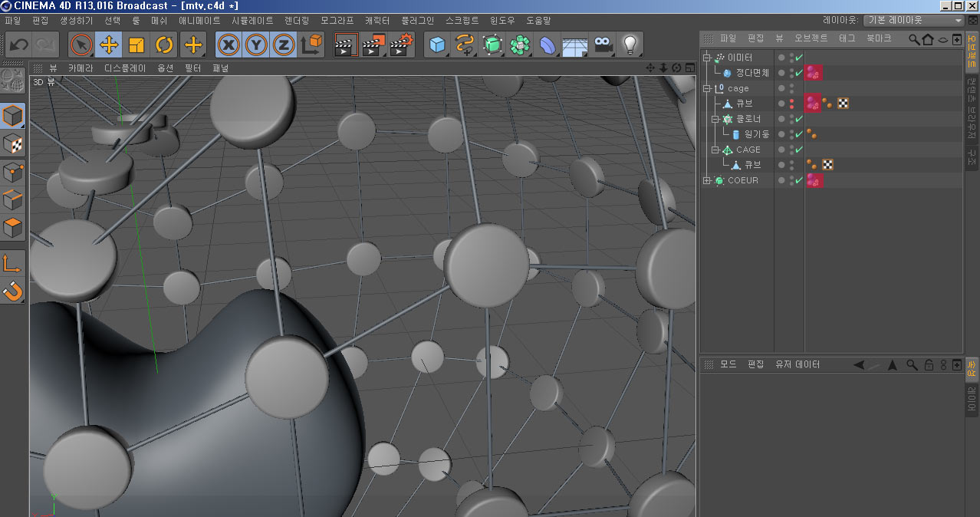Enable Model mode in left palette
The image size is (980, 517).
click(13, 116)
